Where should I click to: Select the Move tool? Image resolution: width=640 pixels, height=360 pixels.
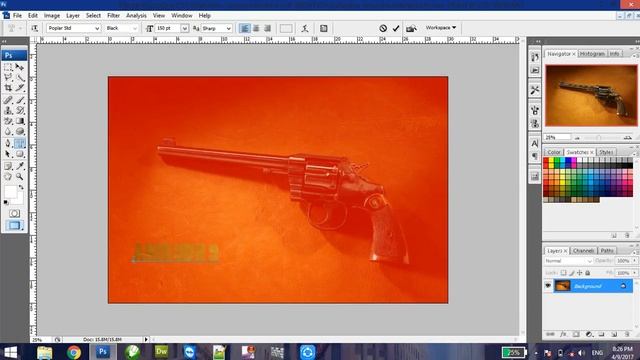click(x=20, y=67)
